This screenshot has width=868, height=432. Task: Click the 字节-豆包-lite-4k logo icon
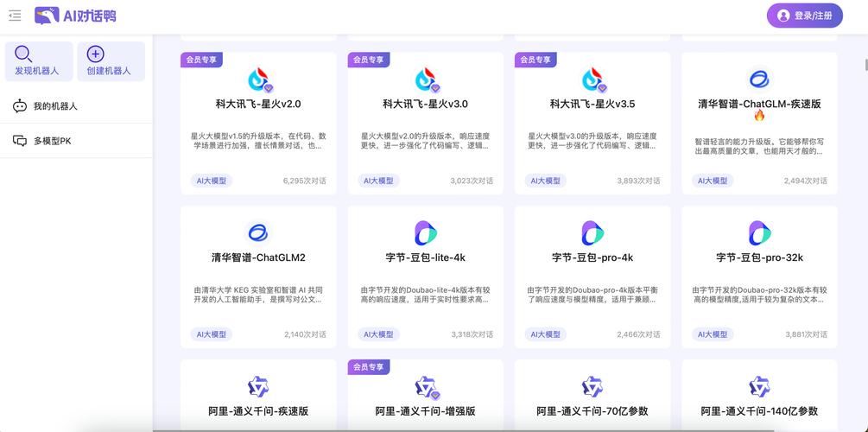pos(426,233)
